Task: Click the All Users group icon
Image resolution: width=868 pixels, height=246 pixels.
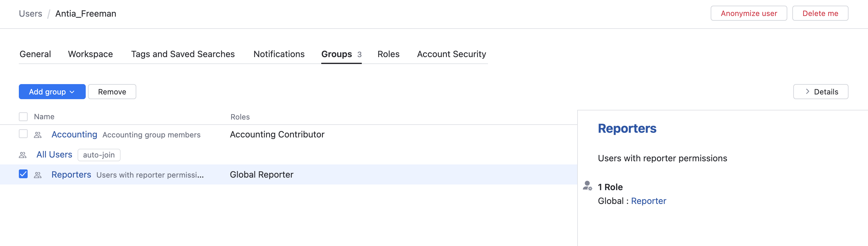Action: (23, 155)
